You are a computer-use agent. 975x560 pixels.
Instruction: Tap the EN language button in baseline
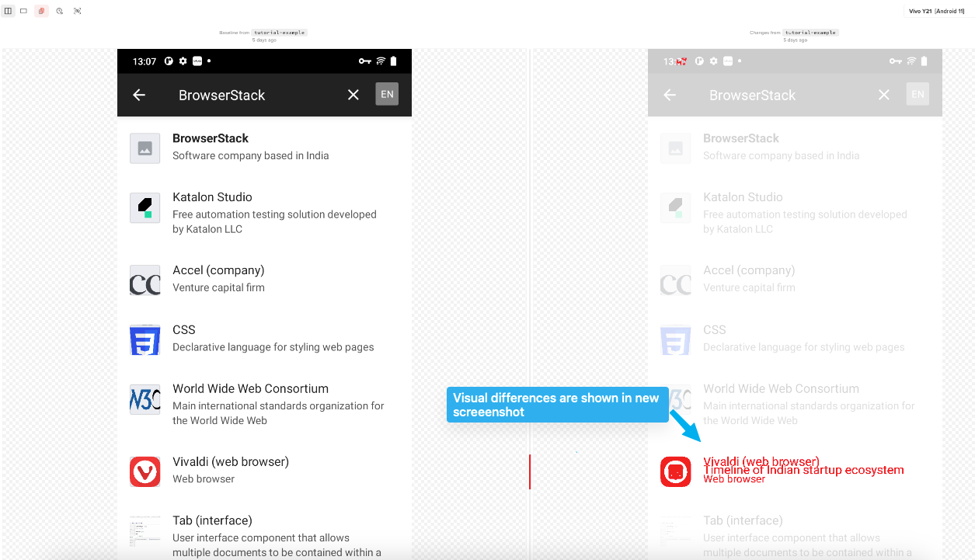(387, 95)
